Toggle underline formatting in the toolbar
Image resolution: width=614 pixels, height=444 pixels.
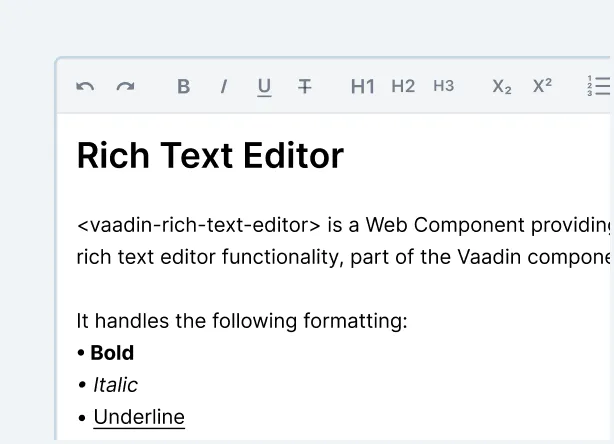point(264,87)
